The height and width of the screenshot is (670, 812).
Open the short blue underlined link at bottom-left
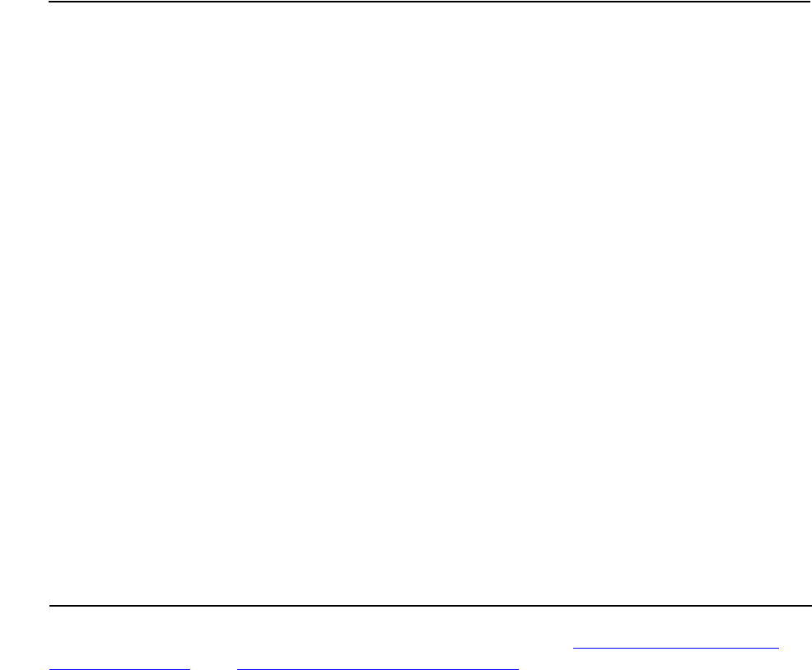tap(119, 668)
